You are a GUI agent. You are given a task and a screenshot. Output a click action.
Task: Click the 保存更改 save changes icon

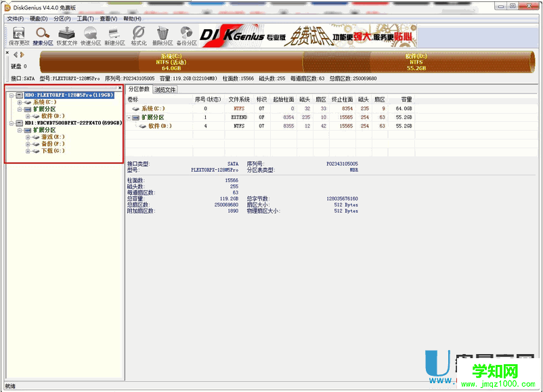(19, 36)
